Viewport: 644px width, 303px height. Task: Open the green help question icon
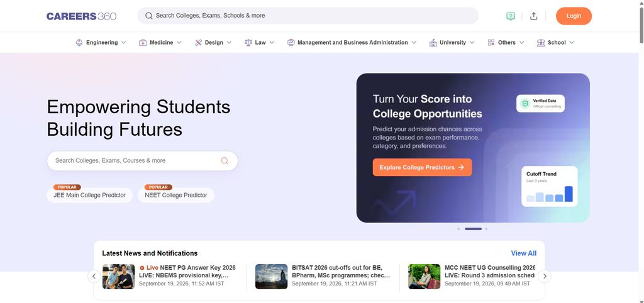[x=511, y=16]
